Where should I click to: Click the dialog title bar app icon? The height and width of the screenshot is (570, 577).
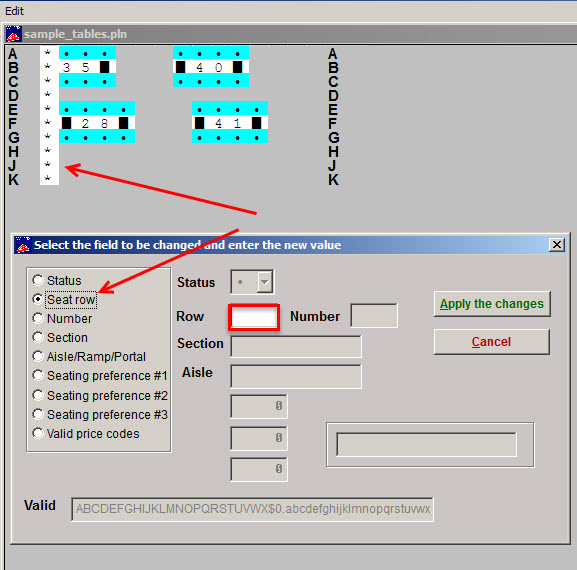tap(22, 245)
